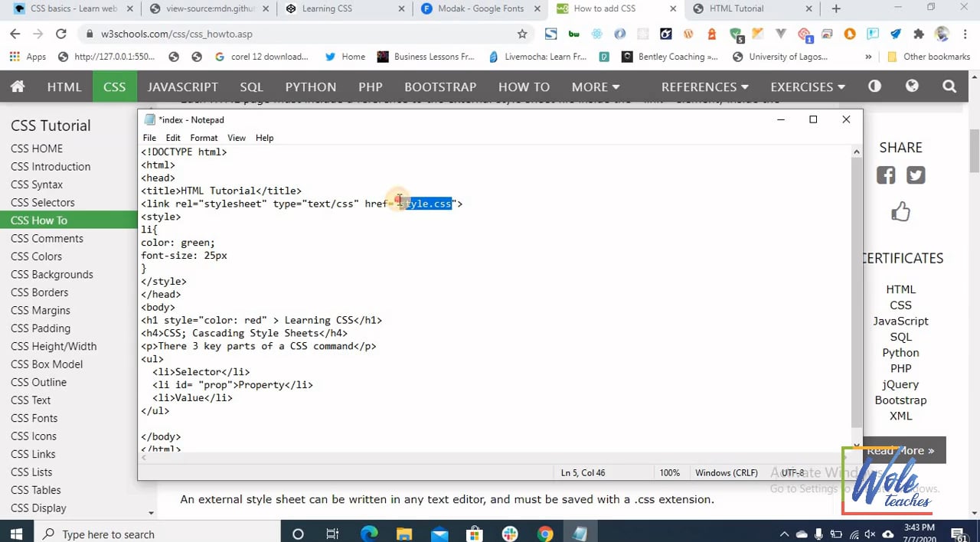
Task: Open Task View on taskbar
Action: click(332, 534)
